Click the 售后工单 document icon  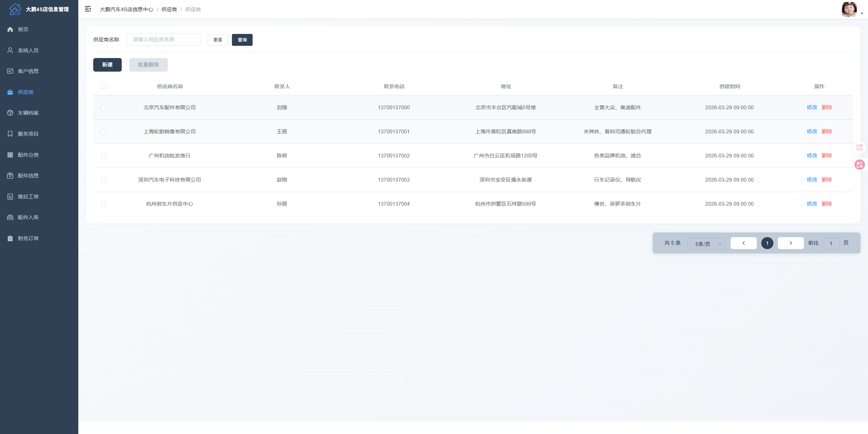tap(10, 197)
